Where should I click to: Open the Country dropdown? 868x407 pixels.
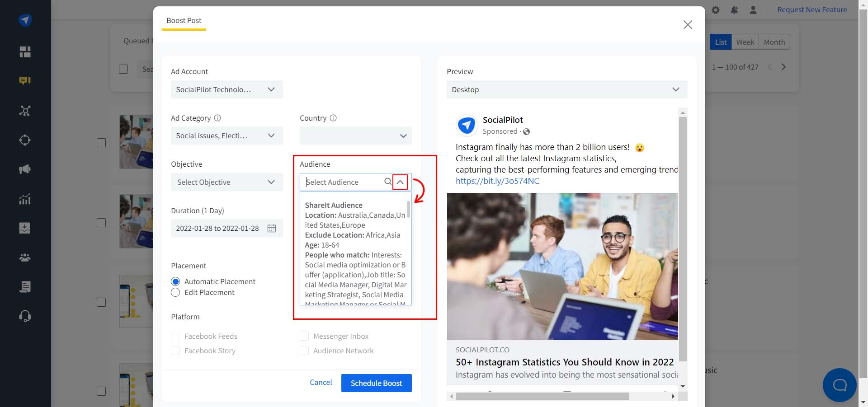(x=356, y=136)
